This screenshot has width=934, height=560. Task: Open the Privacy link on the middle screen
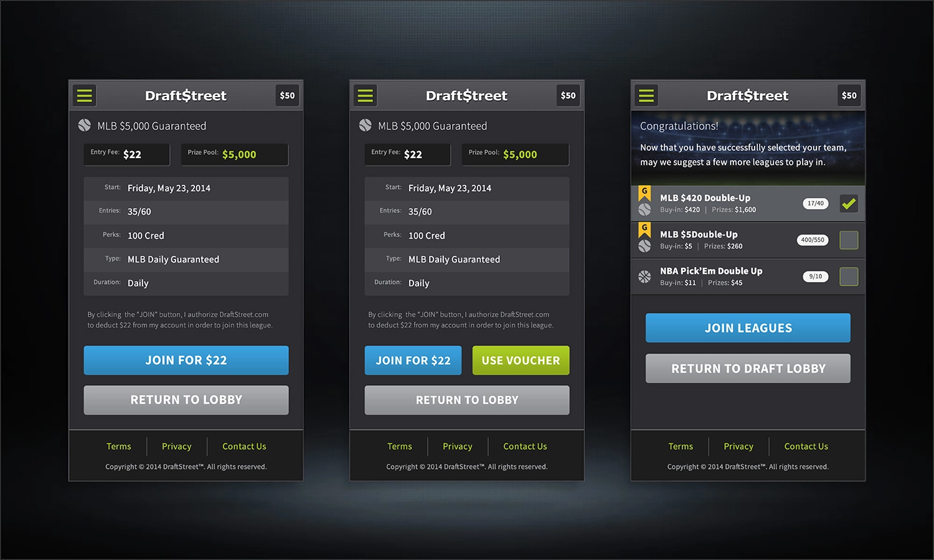coord(457,446)
